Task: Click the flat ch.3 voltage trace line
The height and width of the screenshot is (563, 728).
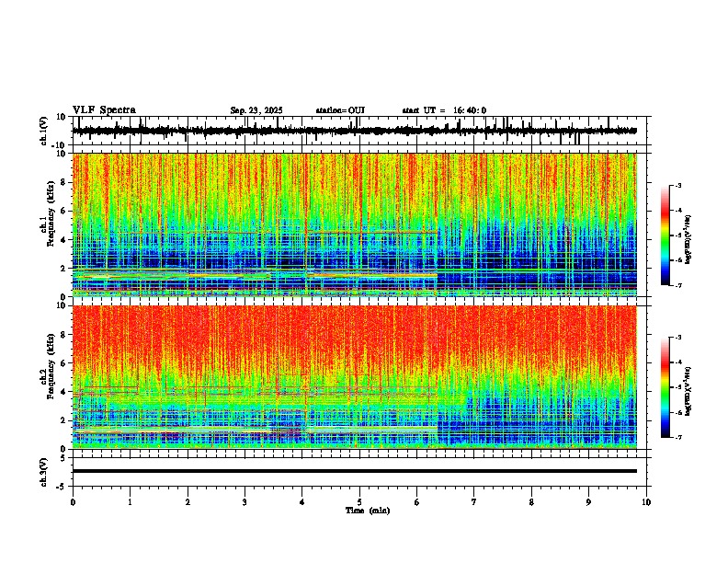Action: [x=355, y=471]
